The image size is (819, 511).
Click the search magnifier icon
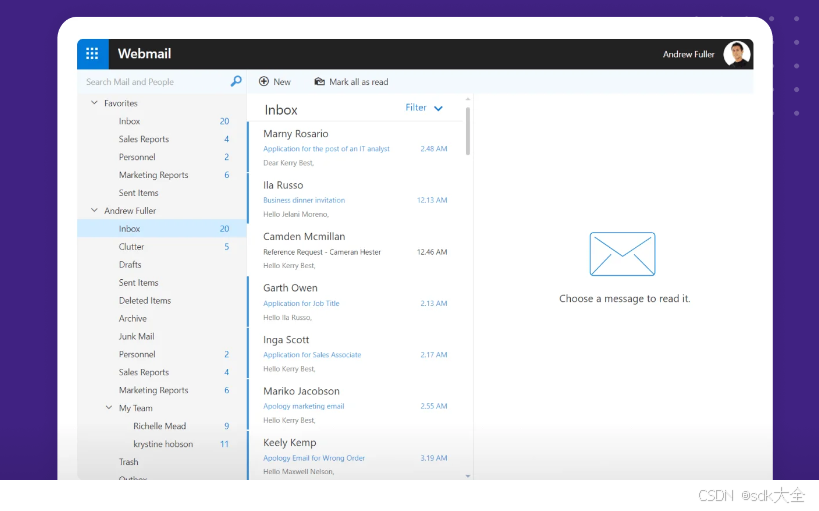pos(236,81)
